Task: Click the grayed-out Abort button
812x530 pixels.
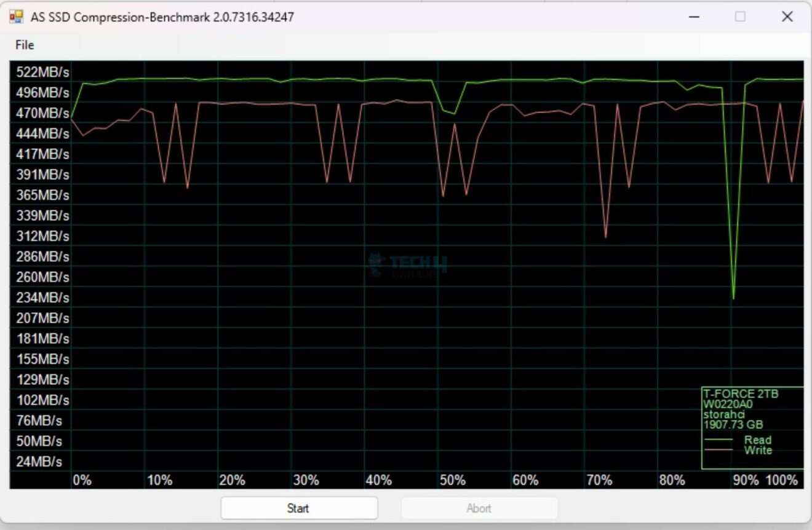Action: pos(479,508)
